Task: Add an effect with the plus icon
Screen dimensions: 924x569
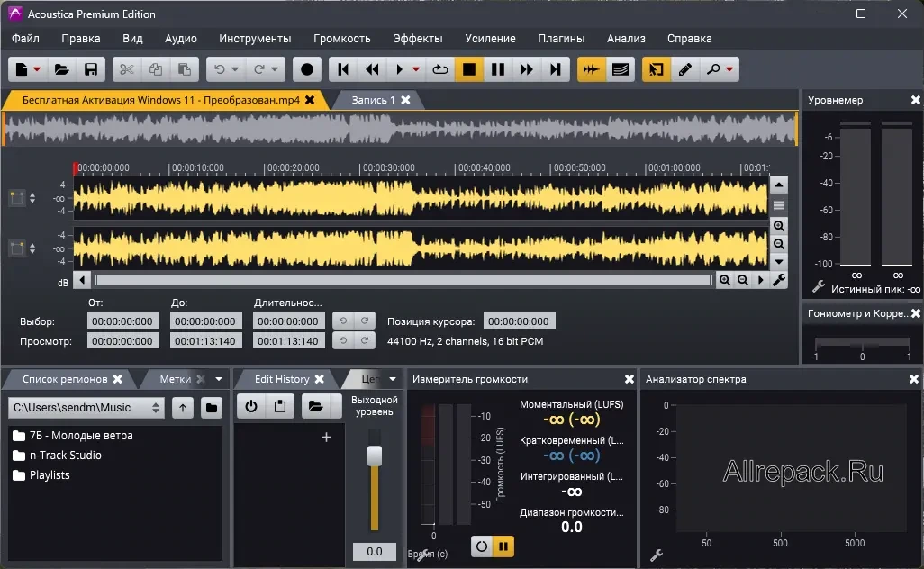Action: (327, 437)
